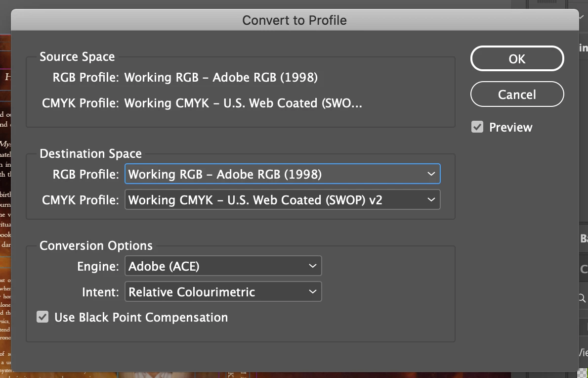The height and width of the screenshot is (378, 588).
Task: Click the Source Space group heading
Action: pos(77,57)
